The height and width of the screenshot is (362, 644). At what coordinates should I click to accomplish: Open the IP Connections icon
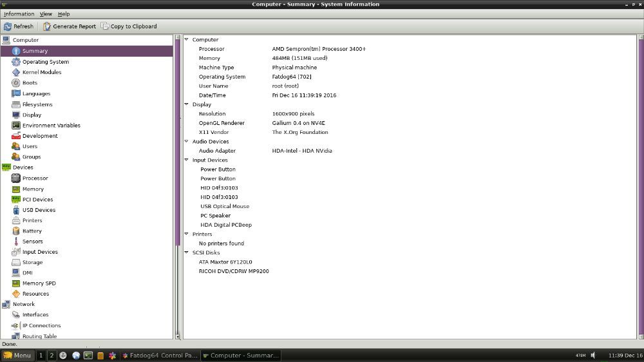pos(16,325)
